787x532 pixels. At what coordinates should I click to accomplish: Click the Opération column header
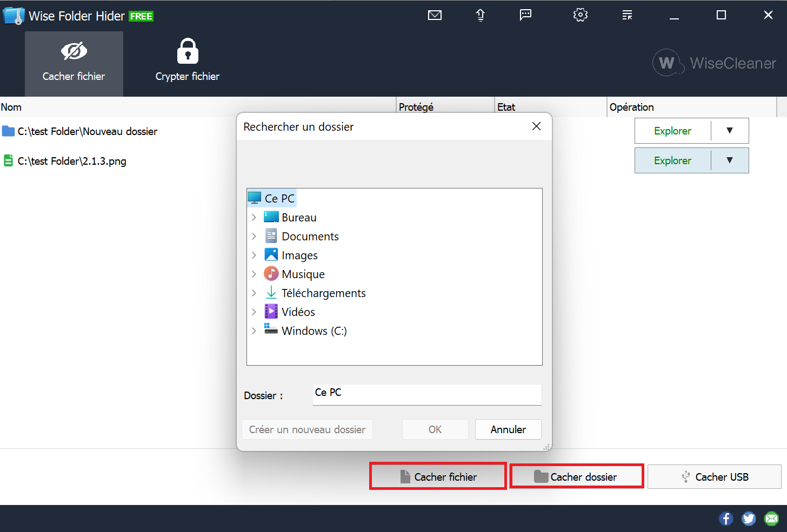pyautogui.click(x=692, y=107)
